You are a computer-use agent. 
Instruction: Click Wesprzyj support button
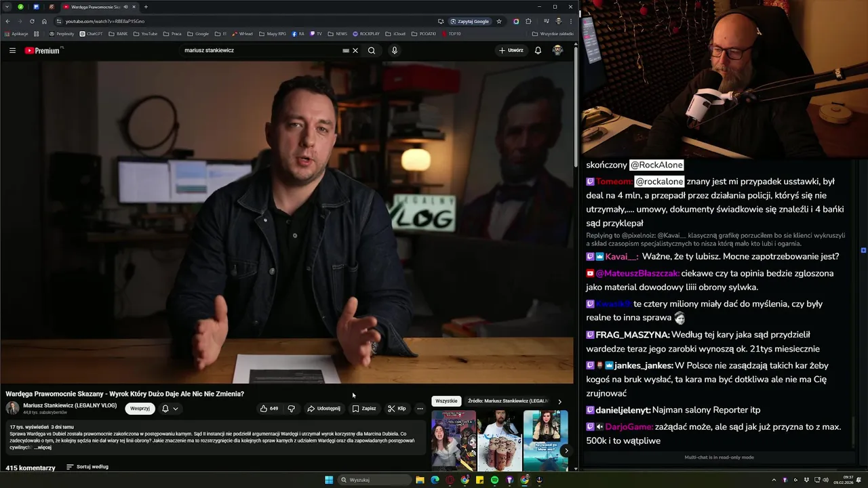140,409
